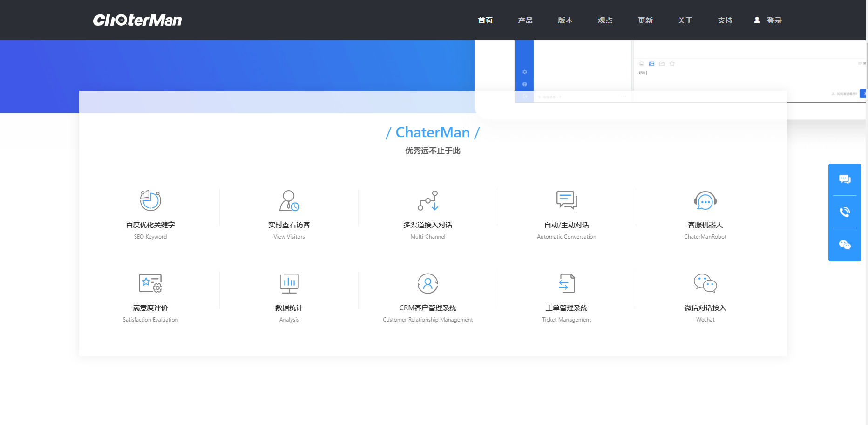This screenshot has width=868, height=425.
Task: Open the 产品 menu item
Action: coord(525,20)
